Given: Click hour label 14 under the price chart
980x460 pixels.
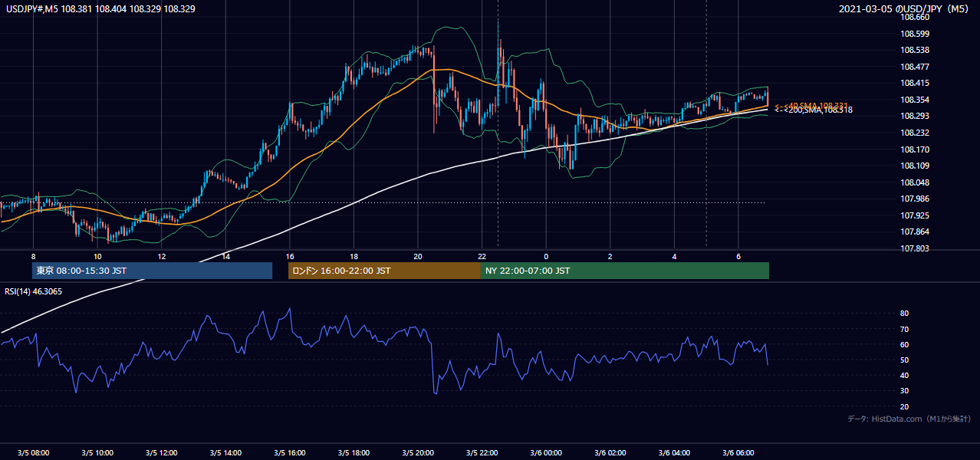Looking at the screenshot, I should (x=225, y=256).
